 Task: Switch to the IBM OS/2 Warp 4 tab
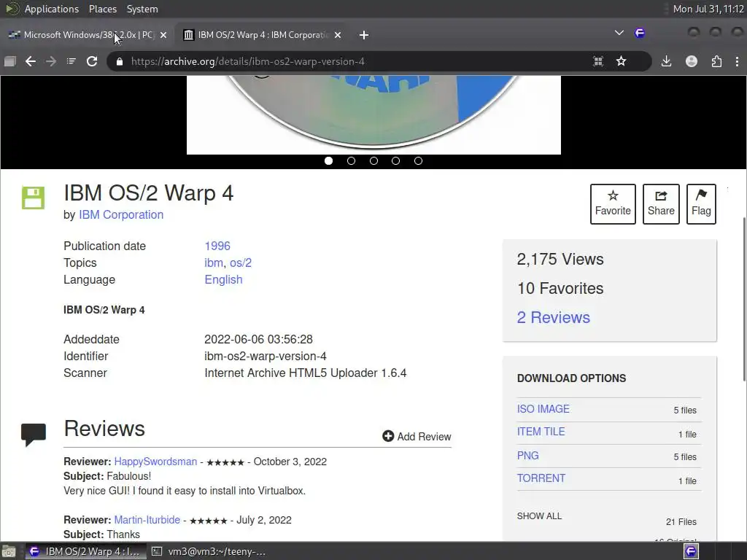click(x=260, y=35)
